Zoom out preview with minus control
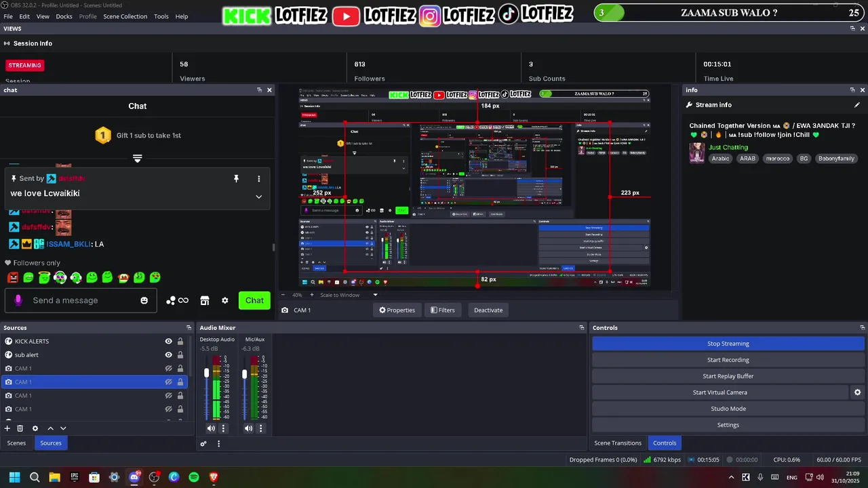Image resolution: width=868 pixels, height=488 pixels. pos(283,295)
